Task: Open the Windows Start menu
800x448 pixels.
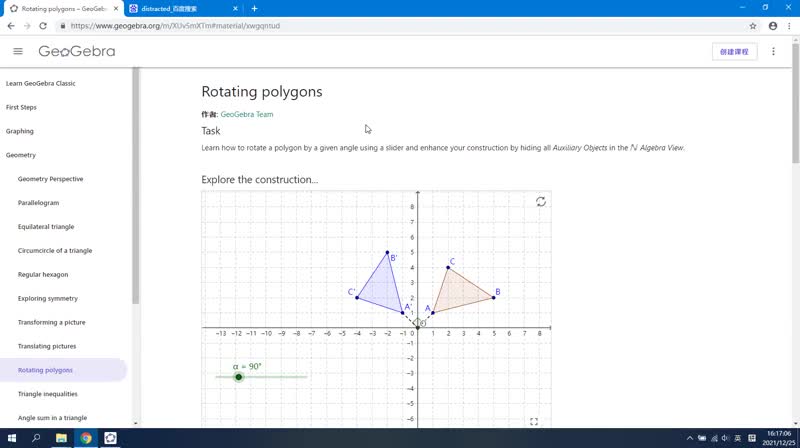Action: tap(12, 438)
